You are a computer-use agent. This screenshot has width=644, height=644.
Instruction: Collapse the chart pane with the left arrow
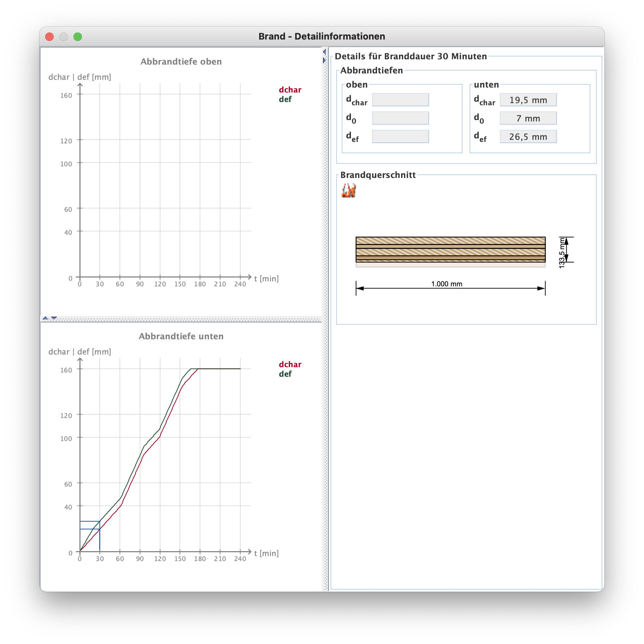pyautogui.click(x=324, y=52)
